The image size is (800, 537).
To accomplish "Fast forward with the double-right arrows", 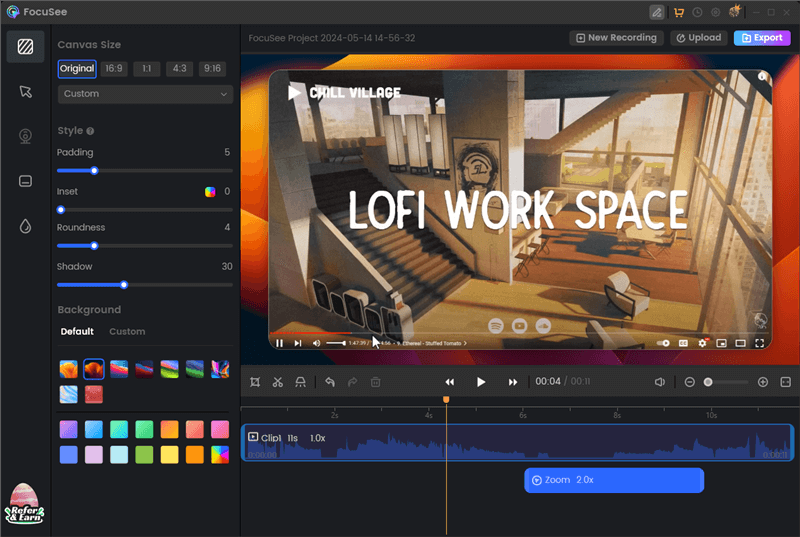I will click(x=513, y=382).
